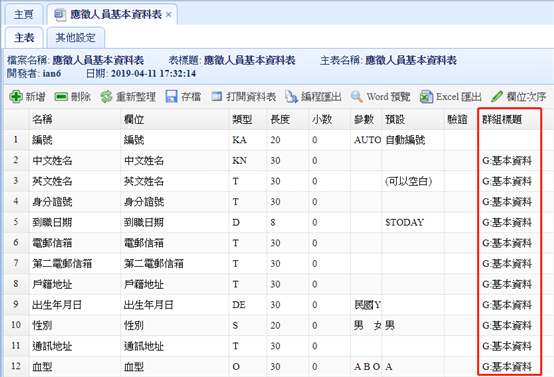
Task: Click the 重新整理 button label
Action: [x=136, y=96]
